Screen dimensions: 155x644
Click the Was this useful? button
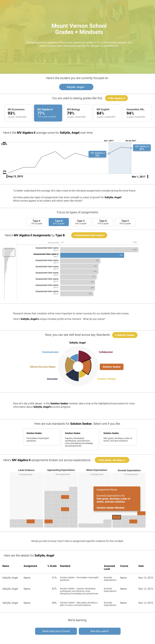point(100,631)
